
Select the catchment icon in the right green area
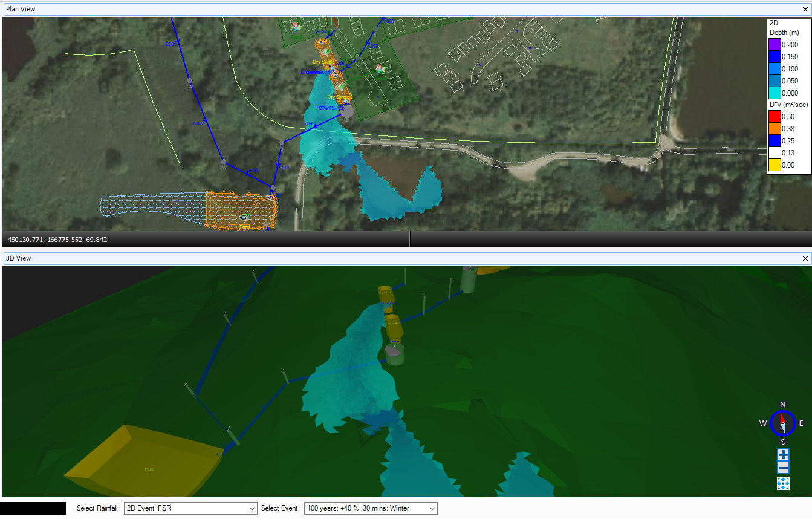(380, 68)
